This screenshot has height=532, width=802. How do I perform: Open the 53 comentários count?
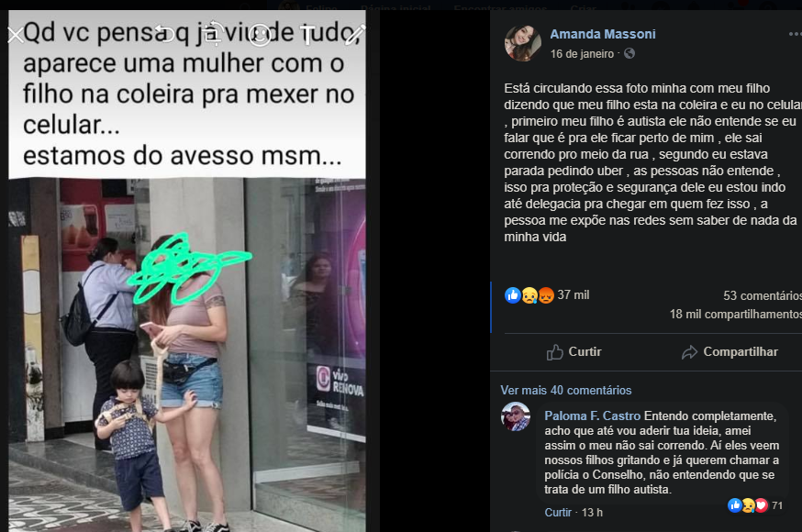[x=763, y=296]
